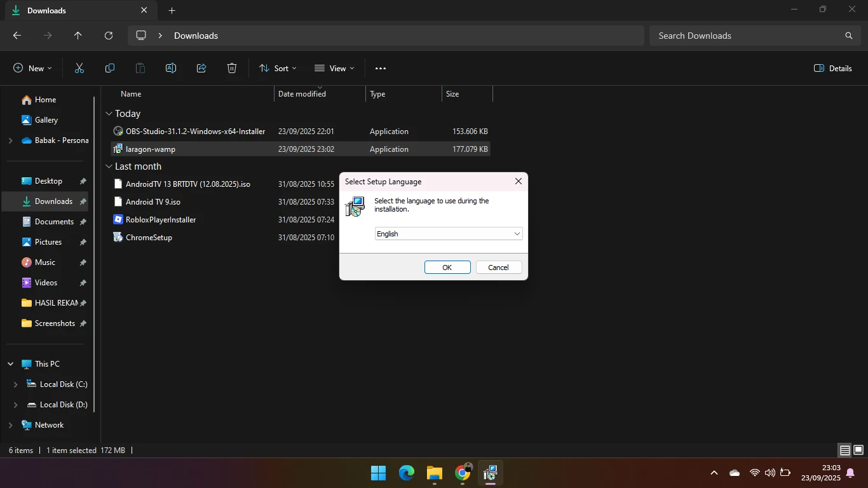The image size is (868, 488).
Task: Click the Rename icon in toolbar
Action: [171, 68]
